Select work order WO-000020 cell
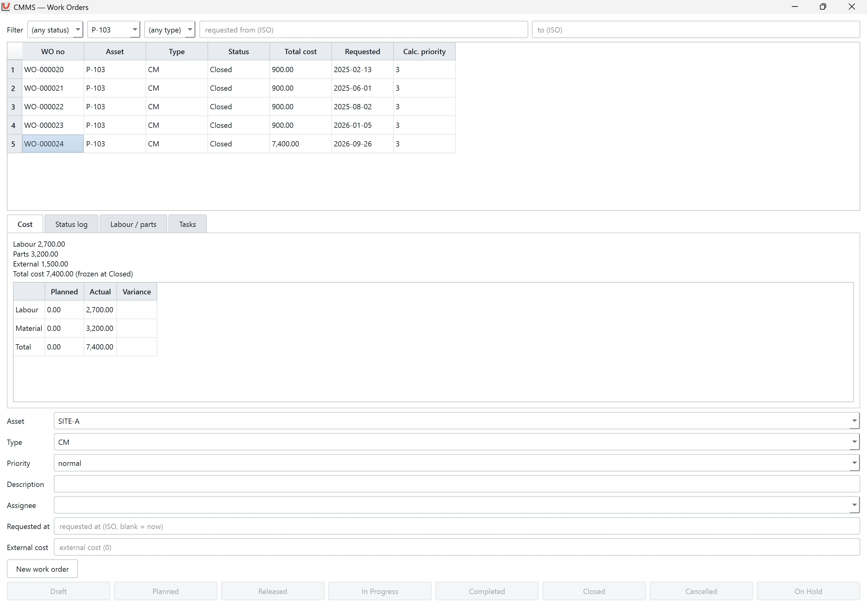 tap(53, 69)
